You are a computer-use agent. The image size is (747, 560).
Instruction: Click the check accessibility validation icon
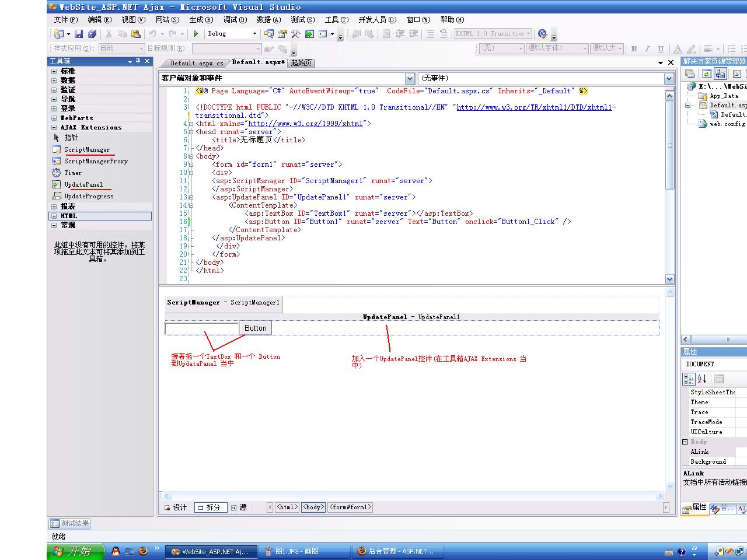coord(543,34)
